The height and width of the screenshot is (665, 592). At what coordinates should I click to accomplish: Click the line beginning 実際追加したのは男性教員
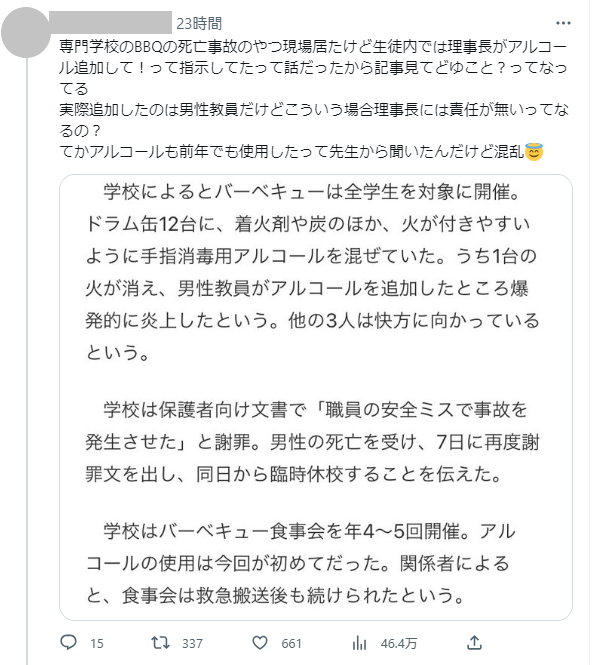tap(313, 120)
